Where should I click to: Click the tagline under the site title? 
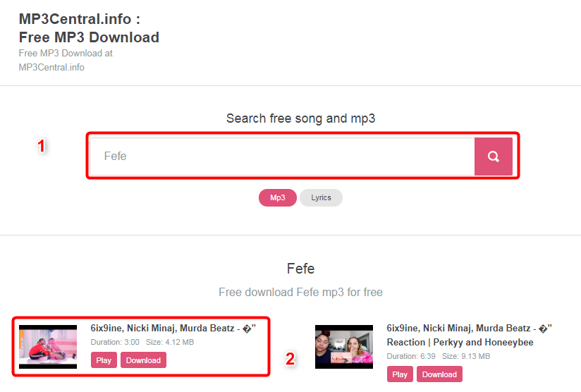tap(66, 60)
